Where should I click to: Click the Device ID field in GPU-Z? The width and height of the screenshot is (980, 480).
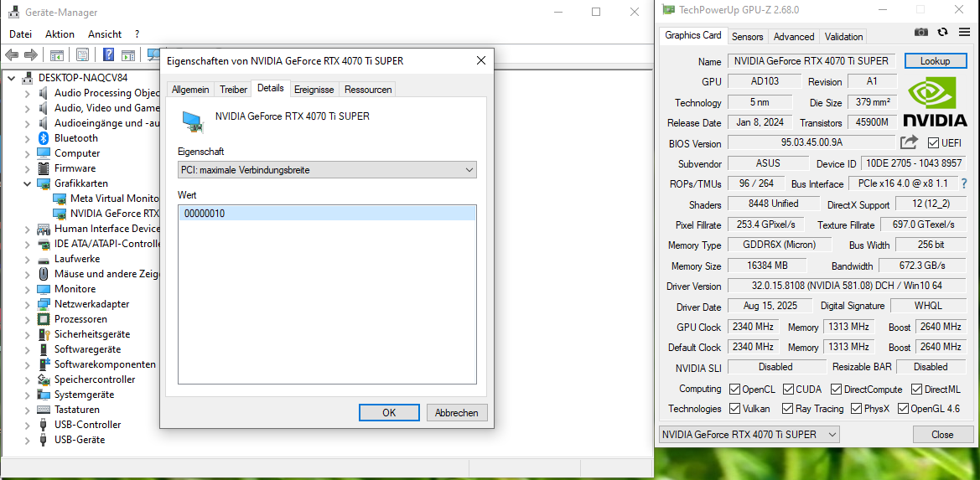[x=913, y=163]
